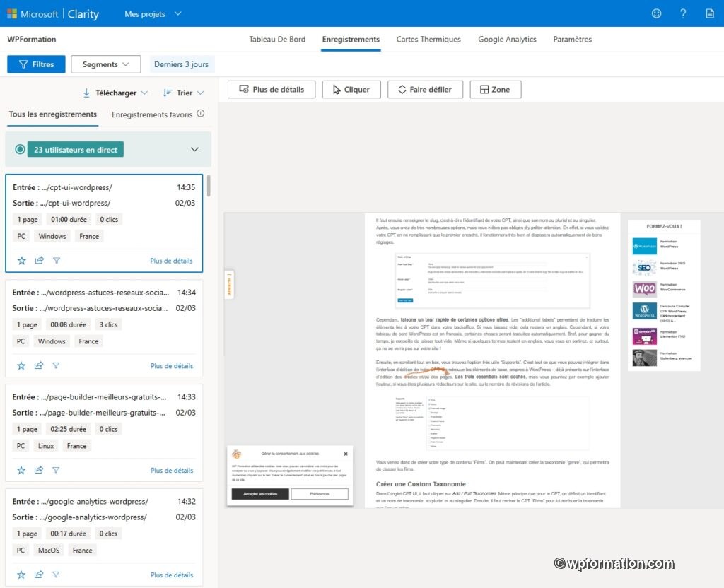The image size is (724, 588).
Task: Open the Télécharger dropdown
Action: point(115,93)
